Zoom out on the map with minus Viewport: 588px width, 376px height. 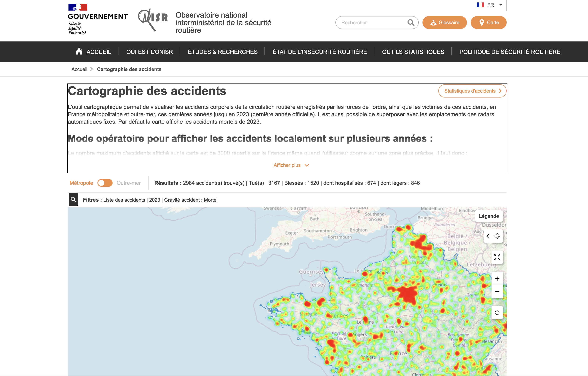point(497,292)
